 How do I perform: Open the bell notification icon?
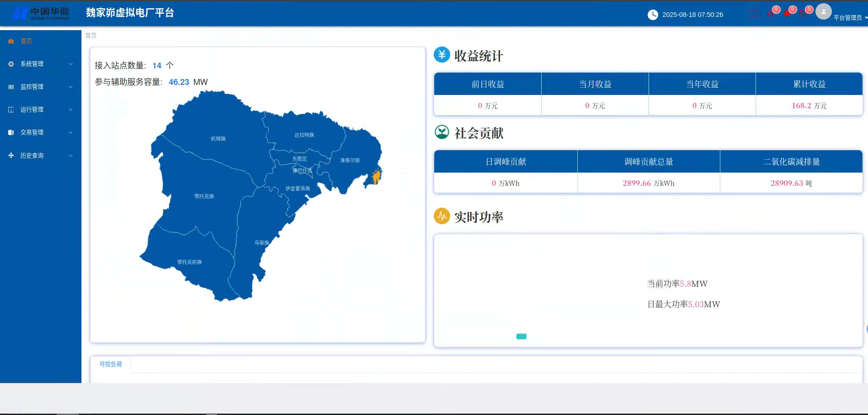click(x=787, y=14)
